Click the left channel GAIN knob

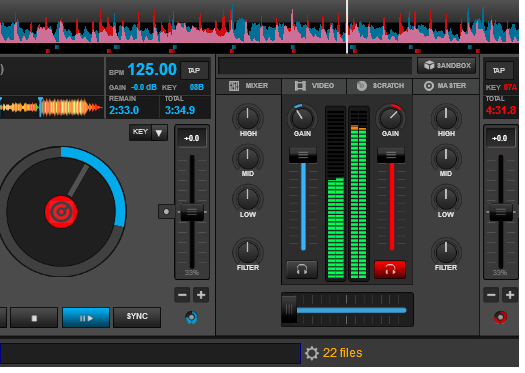(302, 118)
